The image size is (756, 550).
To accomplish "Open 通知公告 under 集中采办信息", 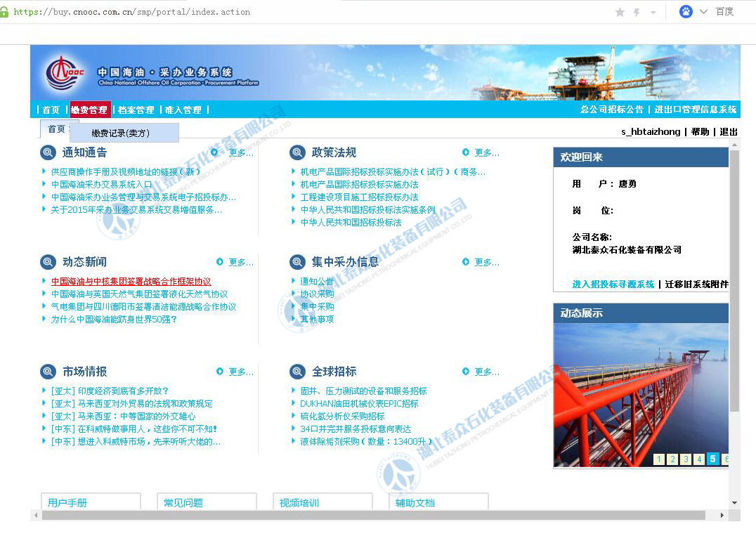I will 317,282.
